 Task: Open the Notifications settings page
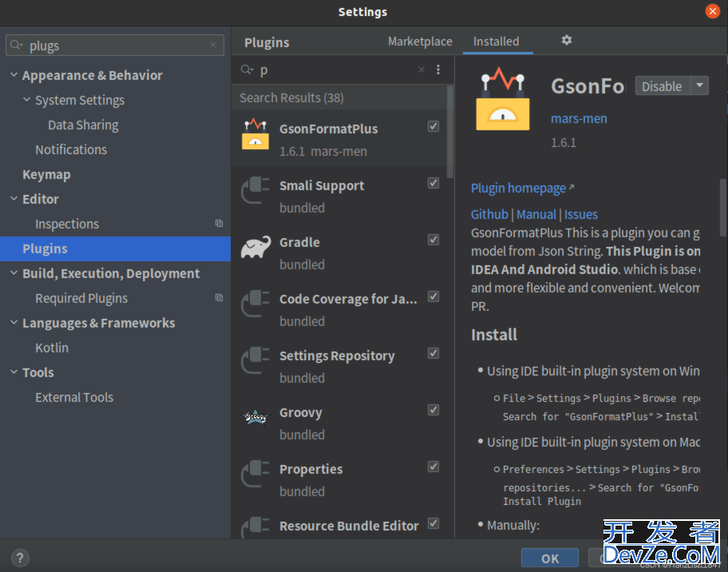[x=71, y=149]
